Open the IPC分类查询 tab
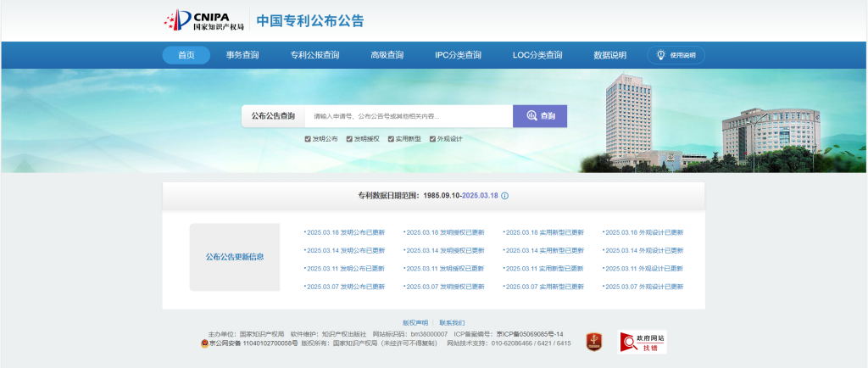 tap(458, 55)
